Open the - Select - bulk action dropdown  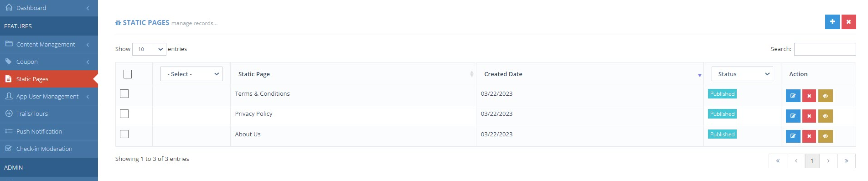click(191, 74)
